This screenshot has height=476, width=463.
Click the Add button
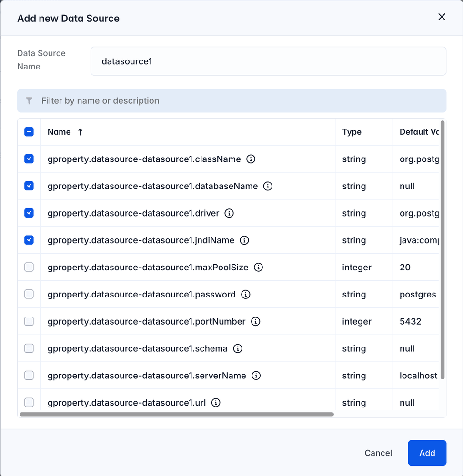tap(427, 453)
